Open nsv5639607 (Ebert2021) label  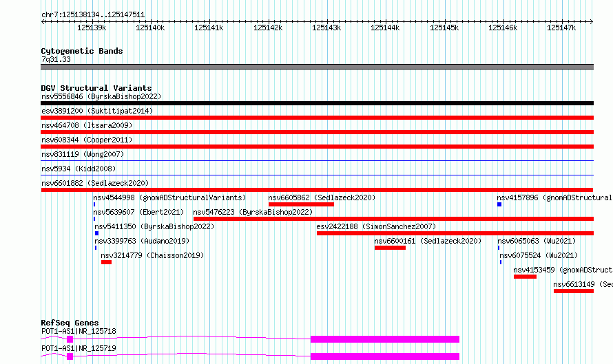[x=138, y=212]
